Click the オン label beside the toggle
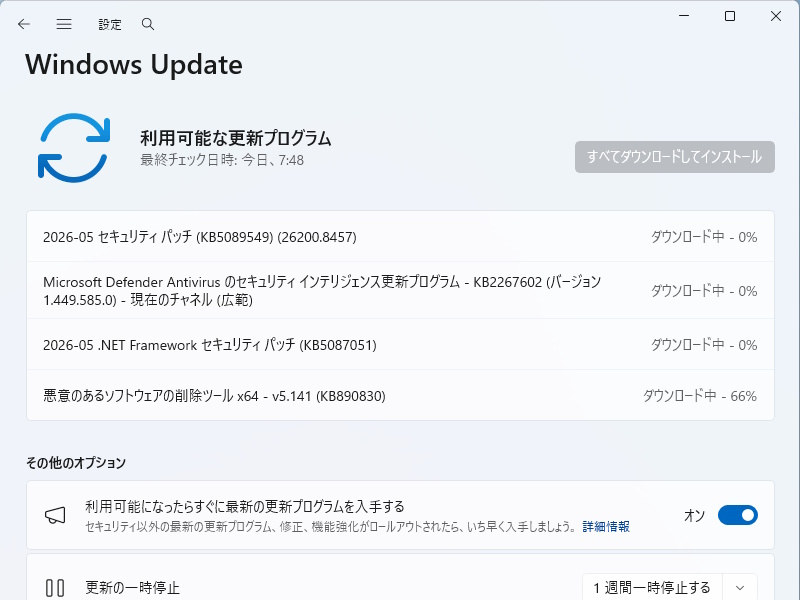The height and width of the screenshot is (600, 800). (x=694, y=515)
